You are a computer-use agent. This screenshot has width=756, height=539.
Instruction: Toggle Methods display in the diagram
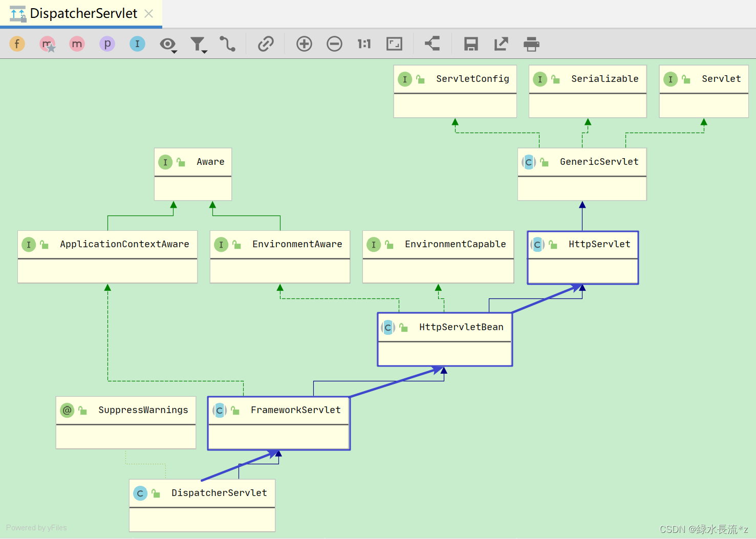pos(77,44)
